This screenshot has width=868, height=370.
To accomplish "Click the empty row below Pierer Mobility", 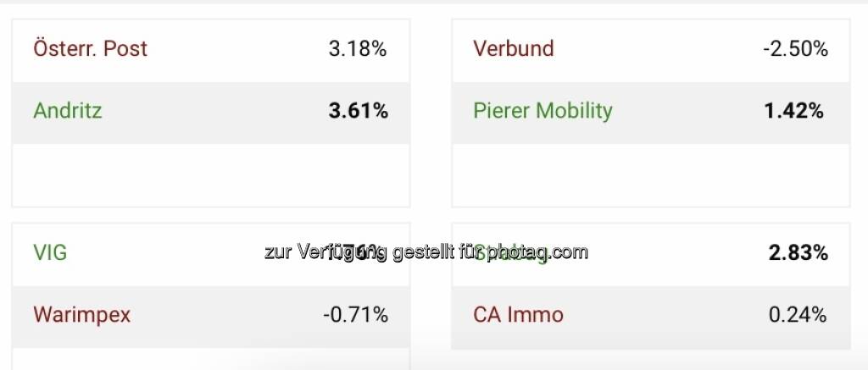I will 650,174.
